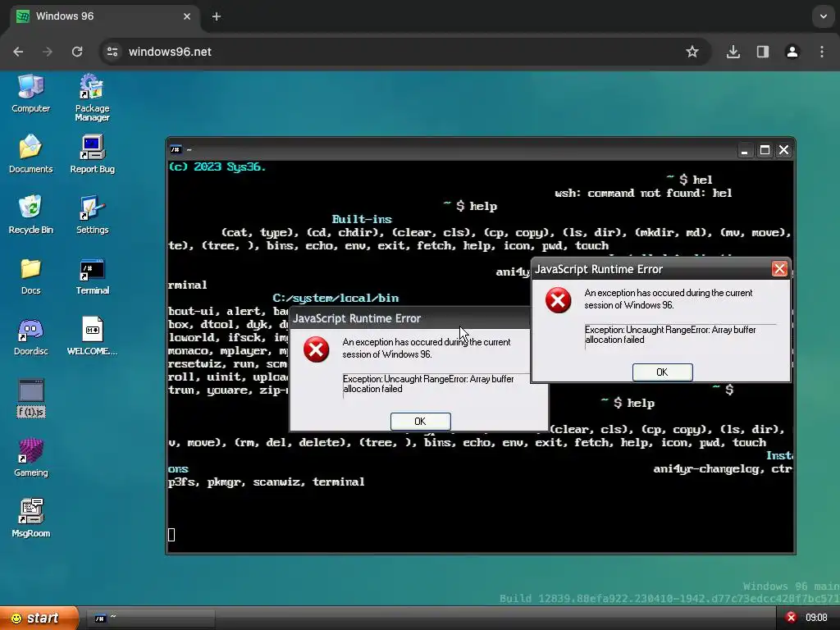This screenshot has height=630, width=840.
Task: Open the Docs folder icon
Action: tap(30, 276)
